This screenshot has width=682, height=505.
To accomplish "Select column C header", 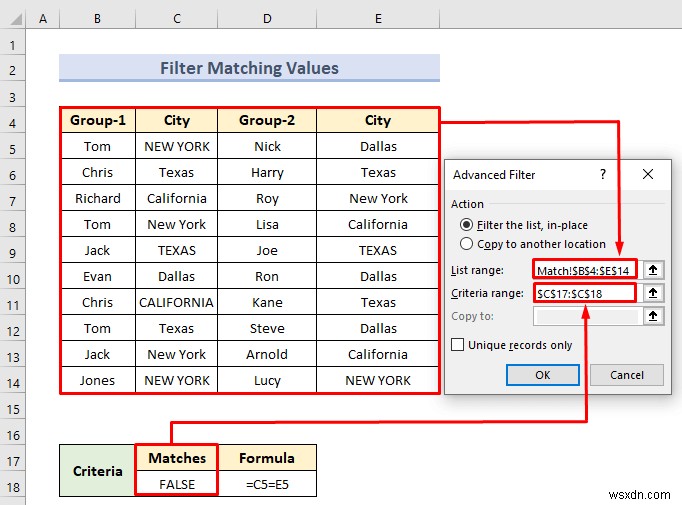I will [x=177, y=19].
